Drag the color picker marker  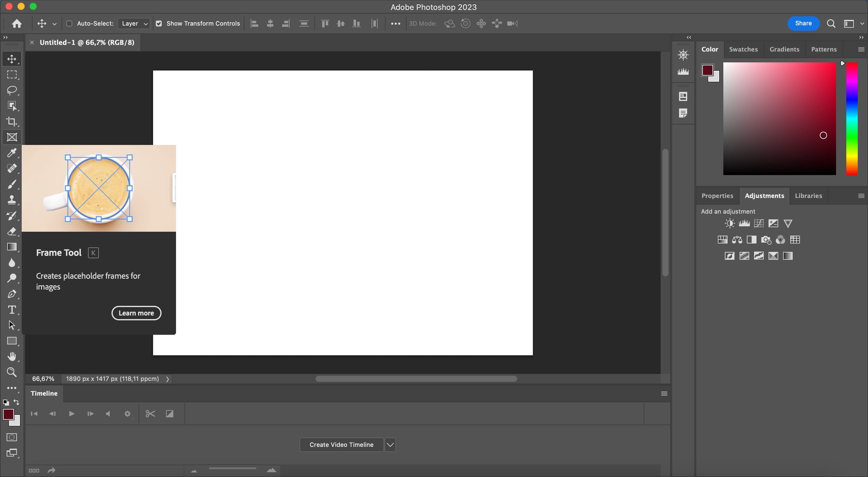(823, 136)
